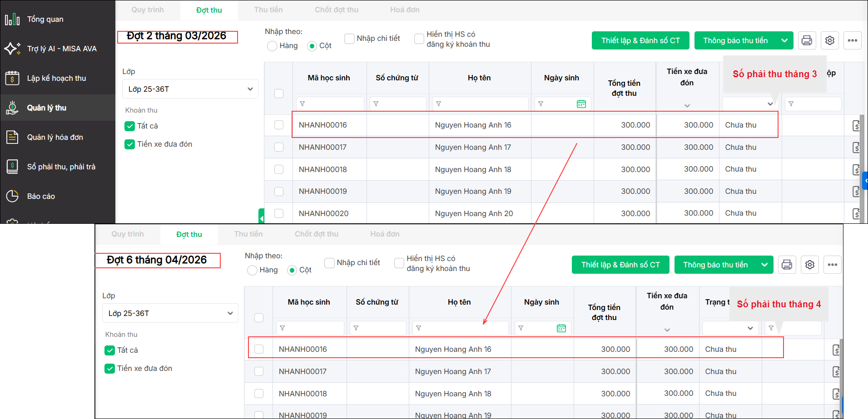The height and width of the screenshot is (419, 868).
Task: Open the Quy trình tab in Đợt 2 panel
Action: pyautogui.click(x=148, y=10)
